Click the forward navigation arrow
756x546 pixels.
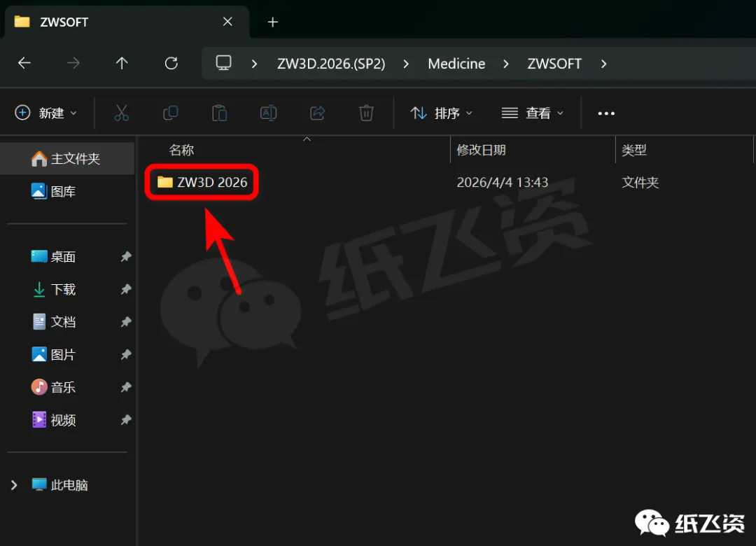pos(73,63)
